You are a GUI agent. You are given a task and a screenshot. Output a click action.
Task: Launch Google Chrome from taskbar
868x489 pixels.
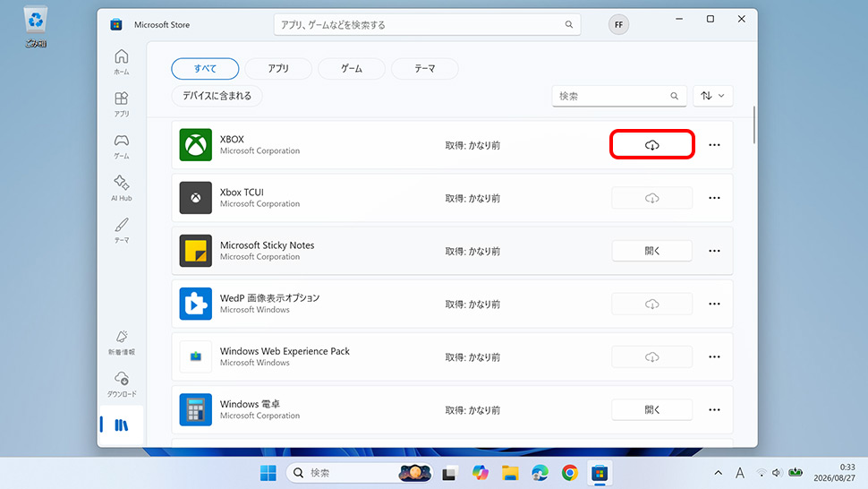coord(570,473)
